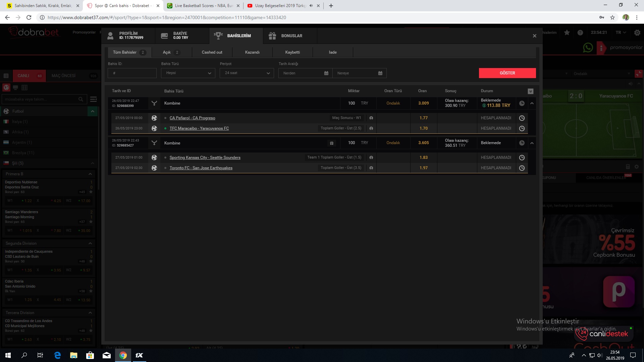Image resolution: width=644 pixels, height=362 pixels.
Task: Click info icon on TFC Maracaibo row
Action: (x=371, y=128)
